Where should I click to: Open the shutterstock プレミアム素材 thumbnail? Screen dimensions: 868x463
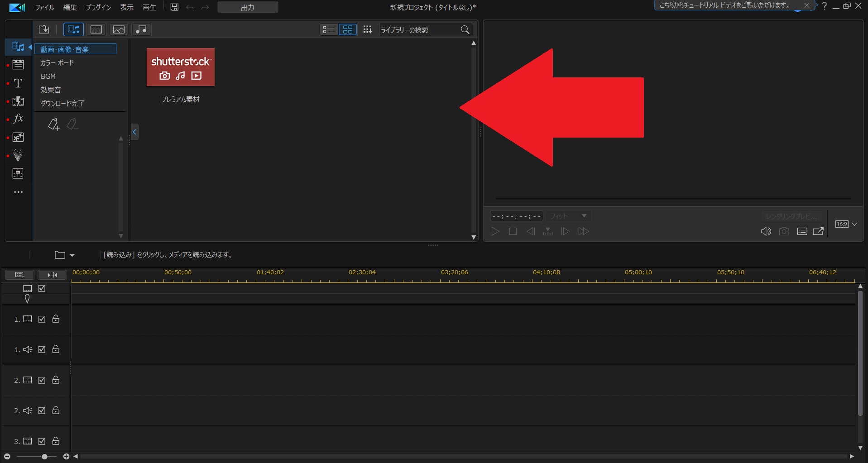click(x=181, y=67)
